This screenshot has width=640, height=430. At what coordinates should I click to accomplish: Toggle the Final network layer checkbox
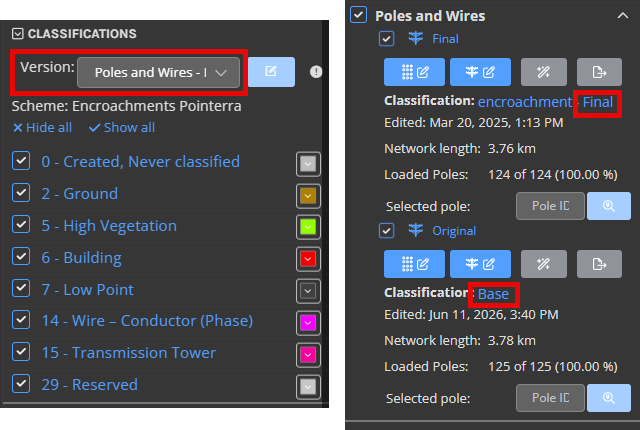[x=387, y=39]
